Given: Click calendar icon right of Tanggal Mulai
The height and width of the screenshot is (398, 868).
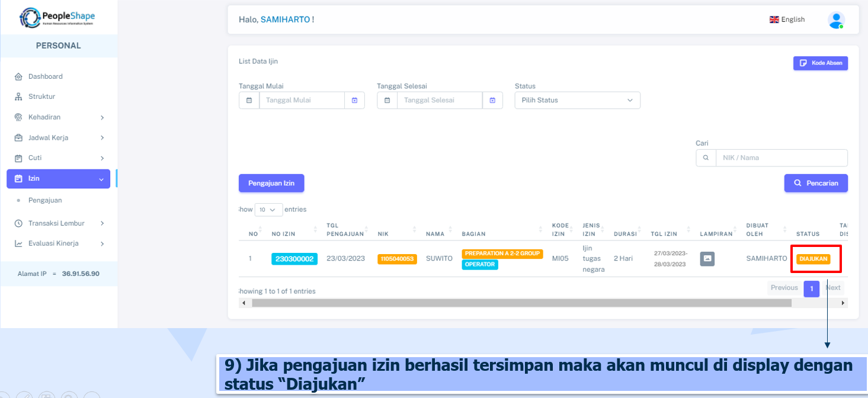Looking at the screenshot, I should point(354,101).
